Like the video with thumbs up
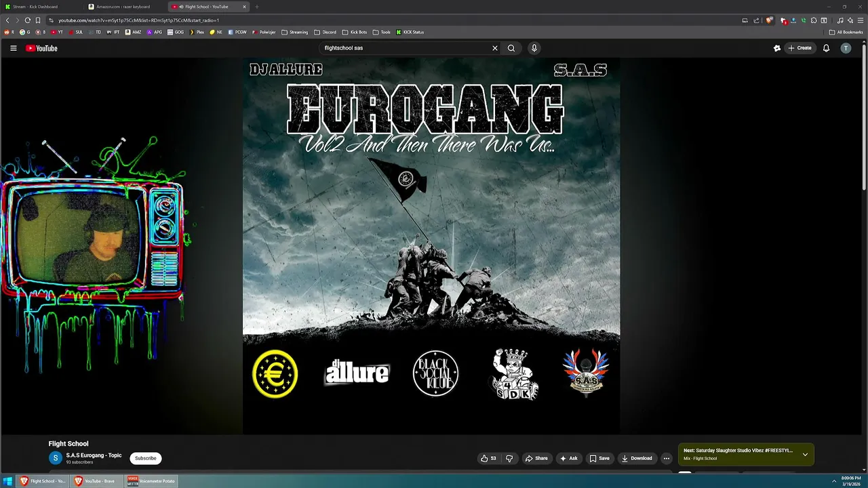This screenshot has width=868, height=488. coord(488,458)
